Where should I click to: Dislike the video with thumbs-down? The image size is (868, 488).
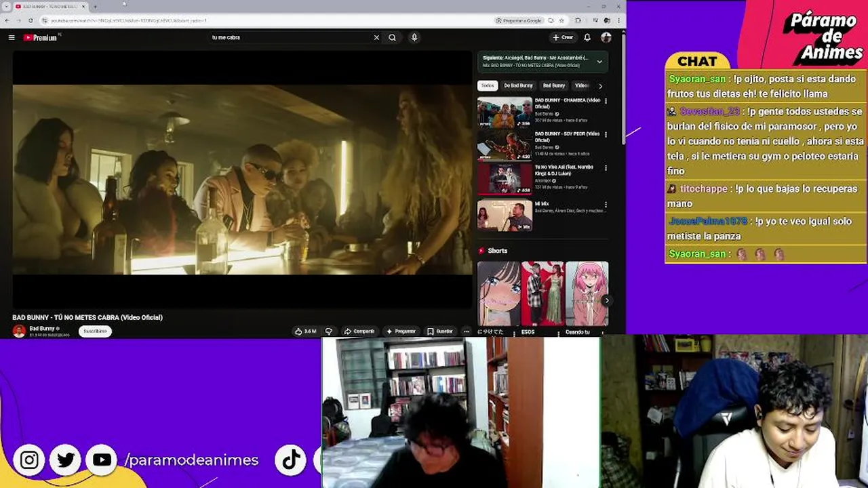tap(329, 331)
